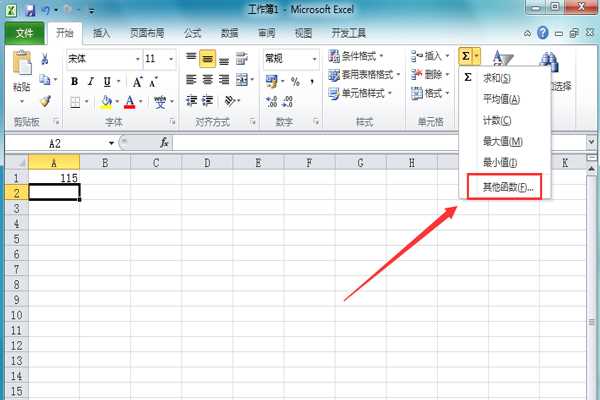Viewport: 600px width, 400px height.
Task: Align text to top of cell
Action: [191, 58]
